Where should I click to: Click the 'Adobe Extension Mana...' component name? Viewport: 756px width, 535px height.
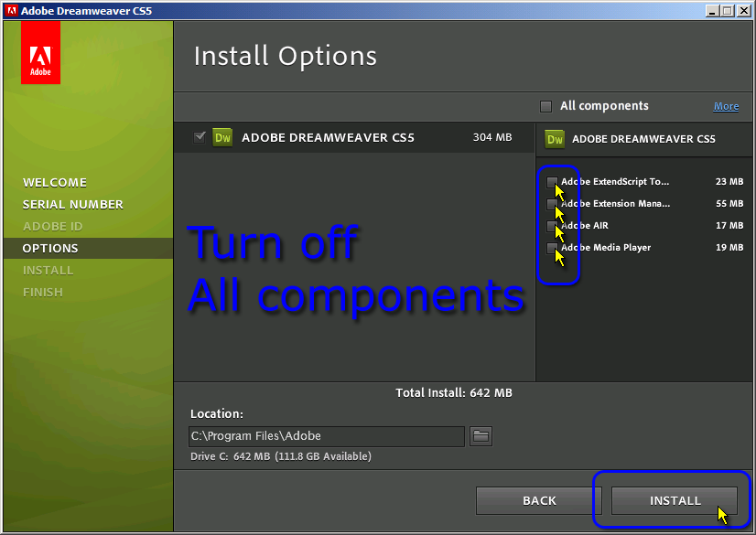click(x=615, y=204)
